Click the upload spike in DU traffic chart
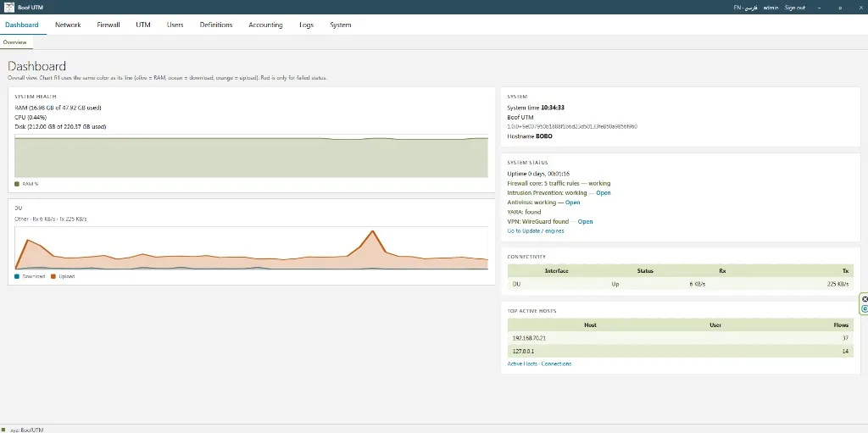 (x=373, y=231)
